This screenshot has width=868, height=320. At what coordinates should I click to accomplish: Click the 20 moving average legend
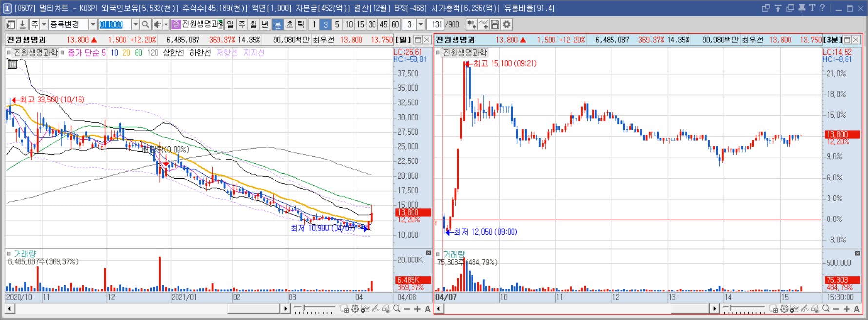(x=126, y=53)
